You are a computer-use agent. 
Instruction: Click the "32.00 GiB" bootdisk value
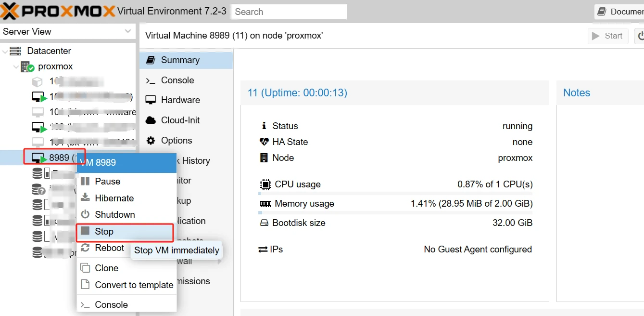click(x=512, y=223)
